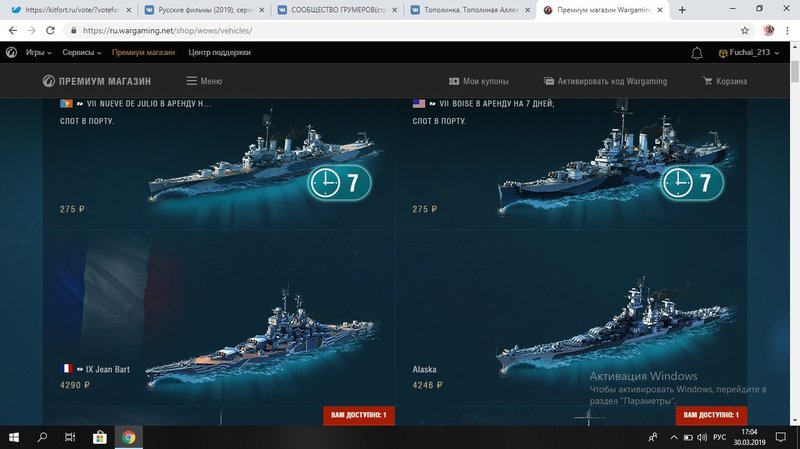This screenshot has height=449, width=800.
Task: Click the French flag icon next to Jean Bart
Action: [x=67, y=368]
